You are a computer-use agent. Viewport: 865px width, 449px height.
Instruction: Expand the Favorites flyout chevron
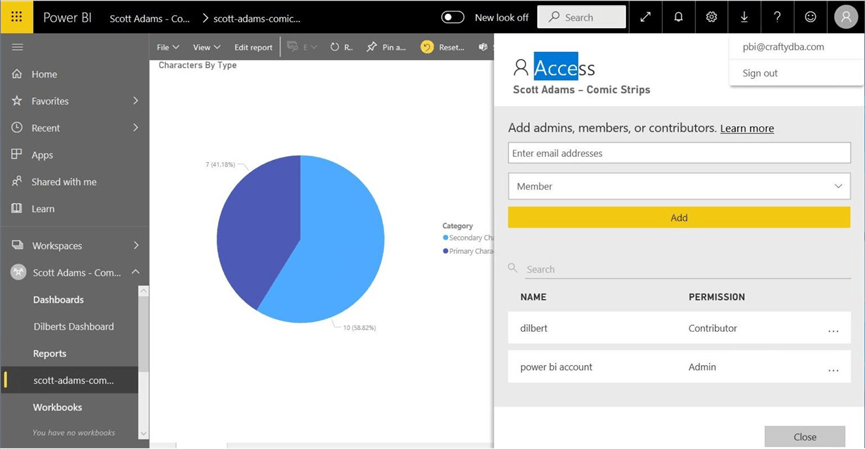pyautogui.click(x=136, y=101)
